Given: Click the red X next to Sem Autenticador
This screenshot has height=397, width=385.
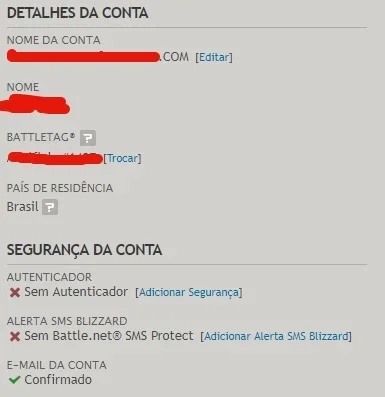Looking at the screenshot, I should click(15, 293).
